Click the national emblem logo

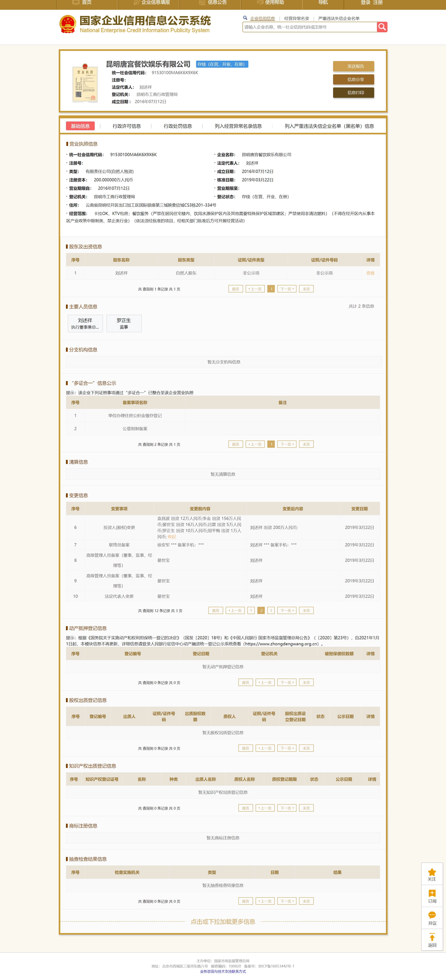point(68,24)
